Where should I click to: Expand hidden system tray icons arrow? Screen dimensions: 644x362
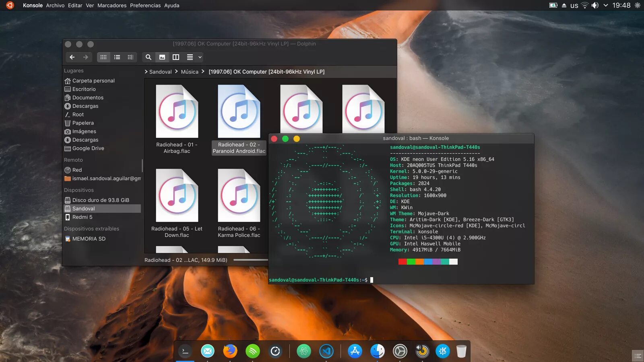[606, 5]
